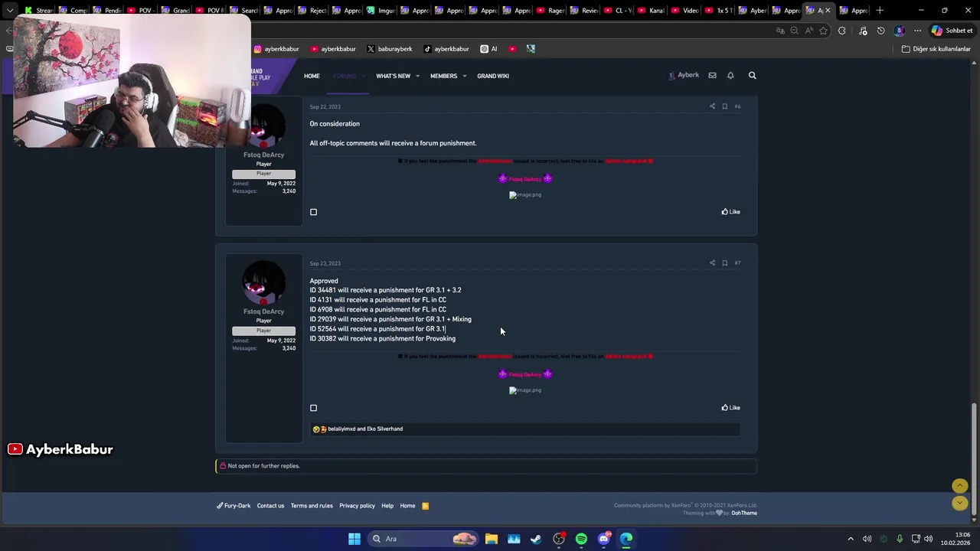Viewport: 980px width, 551px height.
Task: Jump to page top with up arrow button
Action: (x=959, y=486)
